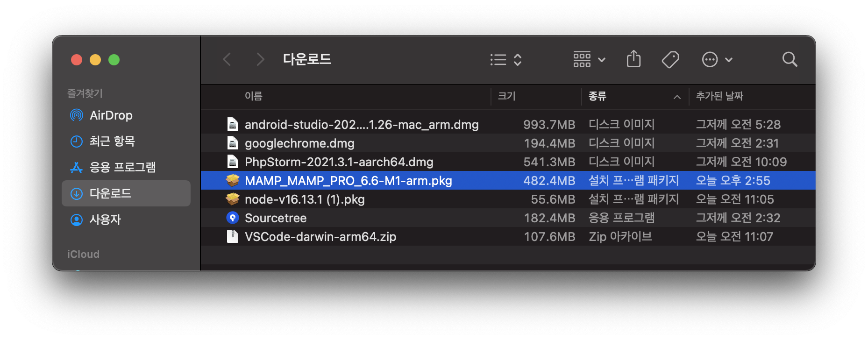This screenshot has width=868, height=340.
Task: Click the Sourcetree app icon
Action: click(x=232, y=218)
